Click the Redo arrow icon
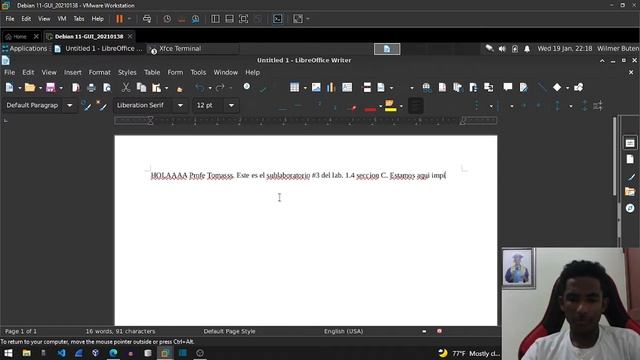 pos(220,87)
